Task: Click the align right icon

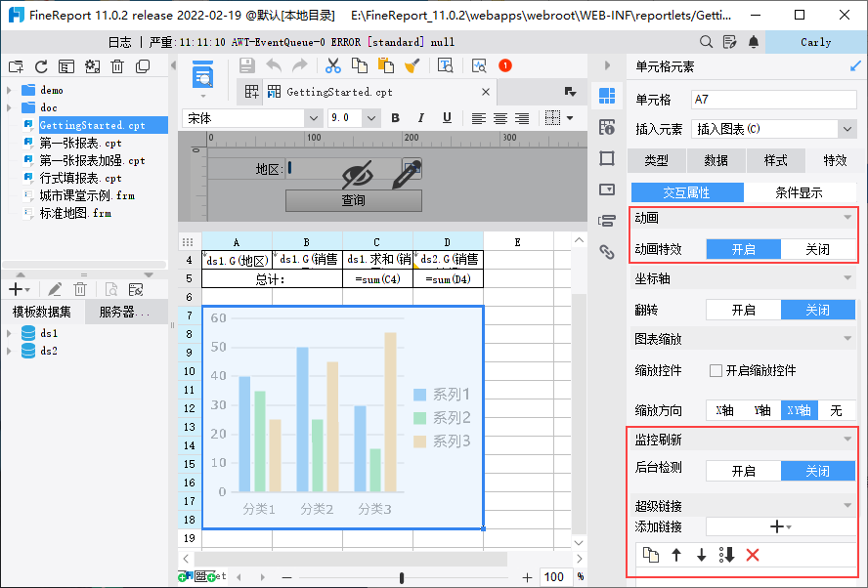Action: click(521, 118)
